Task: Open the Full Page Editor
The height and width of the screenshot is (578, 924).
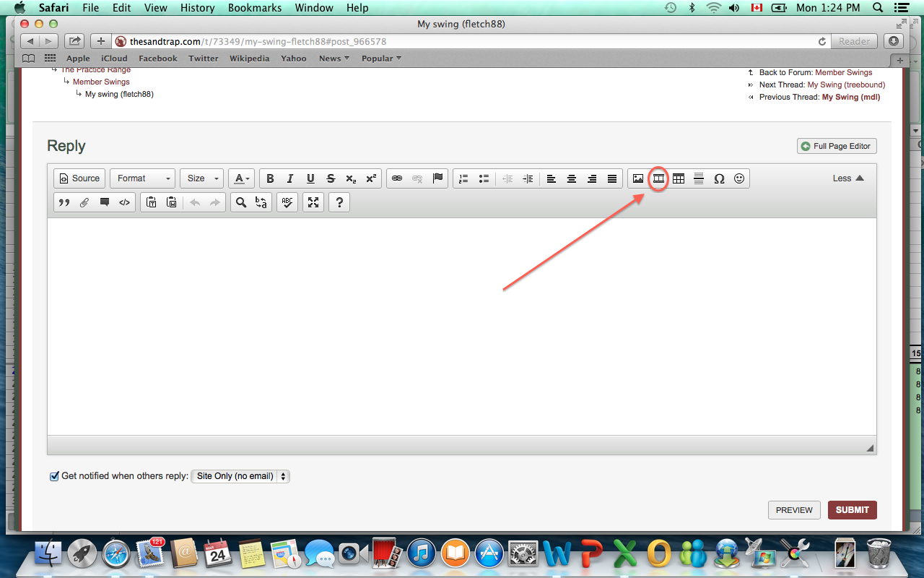Action: pos(837,146)
